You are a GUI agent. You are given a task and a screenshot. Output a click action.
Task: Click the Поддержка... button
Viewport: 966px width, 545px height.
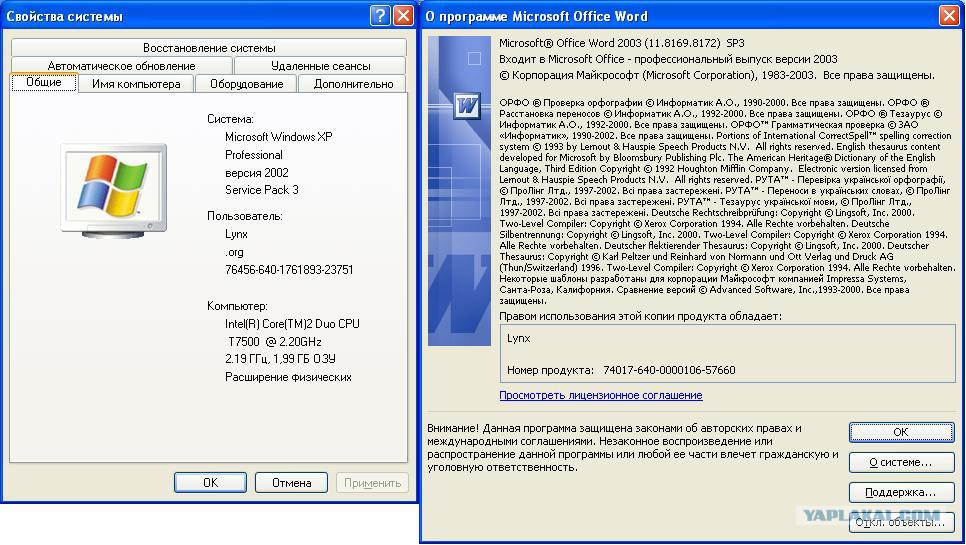901,492
